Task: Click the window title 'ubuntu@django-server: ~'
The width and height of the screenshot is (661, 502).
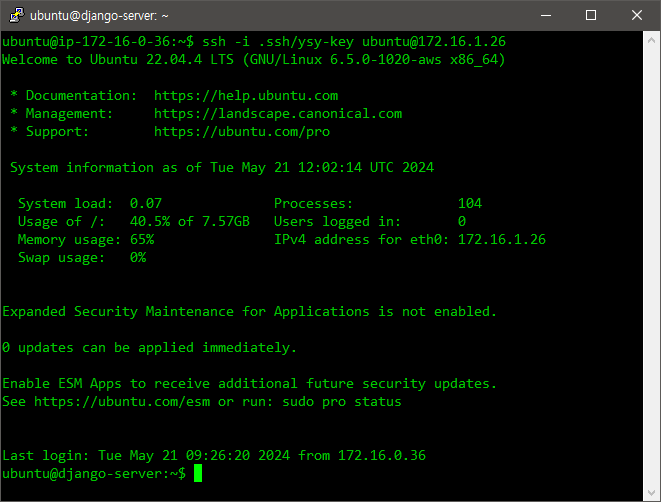Action: pyautogui.click(x=99, y=16)
